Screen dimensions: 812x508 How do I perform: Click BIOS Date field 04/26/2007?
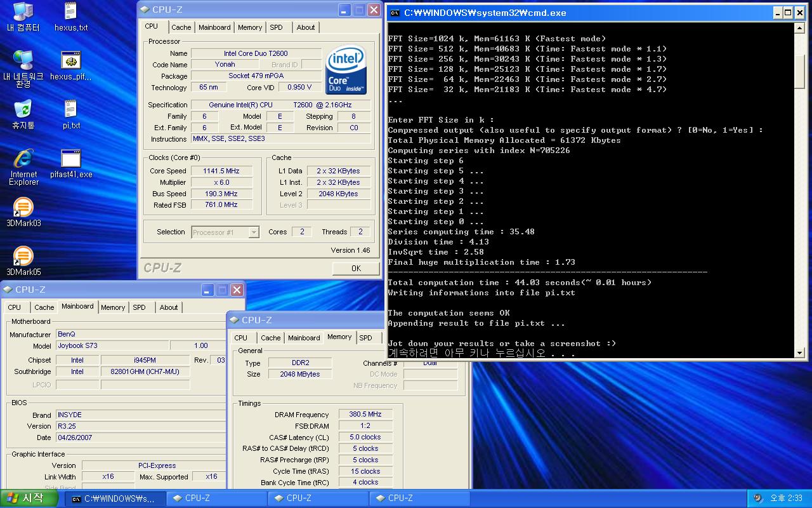coord(141,438)
